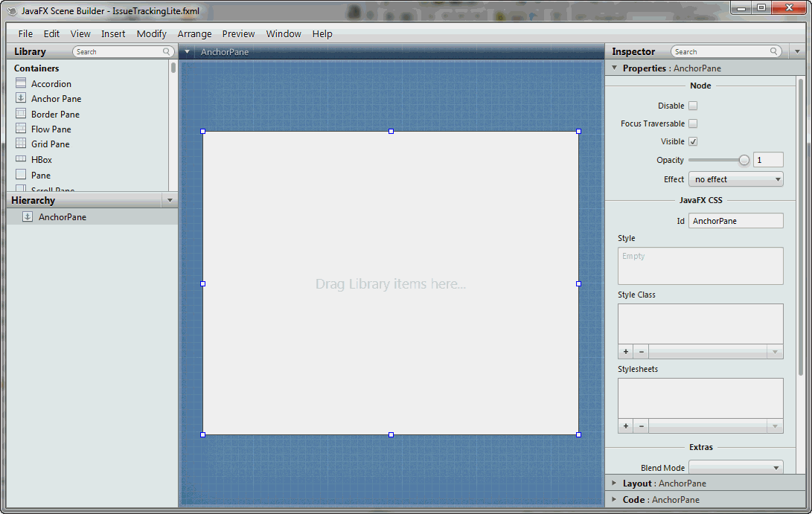Viewport: 812px width, 514px height.
Task: Select the Accordion container icon
Action: (21, 83)
